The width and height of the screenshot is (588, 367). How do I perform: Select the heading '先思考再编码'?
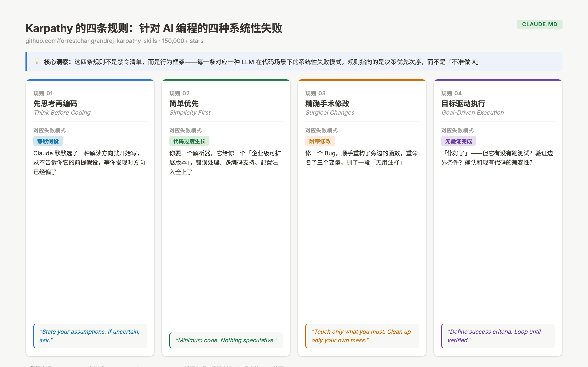pyautogui.click(x=55, y=104)
